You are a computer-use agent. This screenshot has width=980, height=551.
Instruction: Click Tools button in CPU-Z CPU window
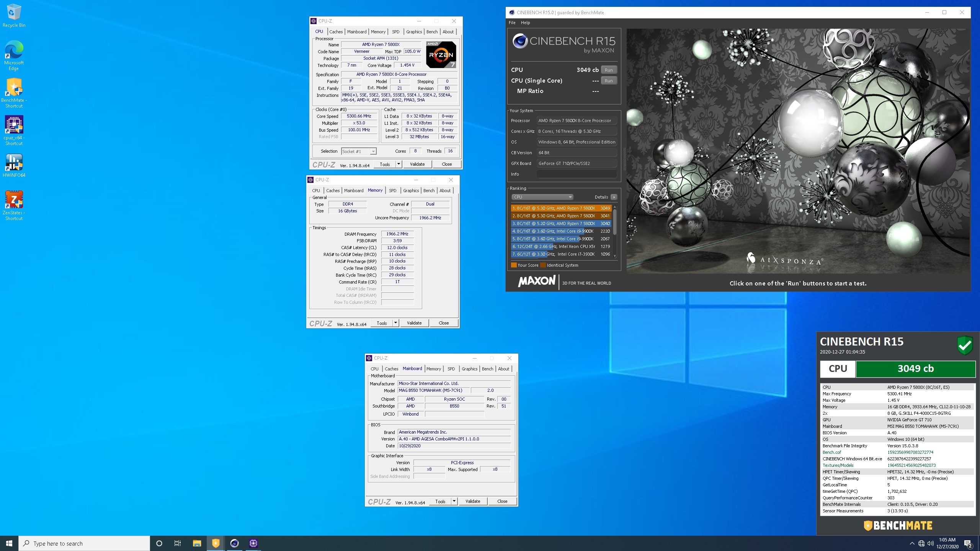pyautogui.click(x=385, y=164)
